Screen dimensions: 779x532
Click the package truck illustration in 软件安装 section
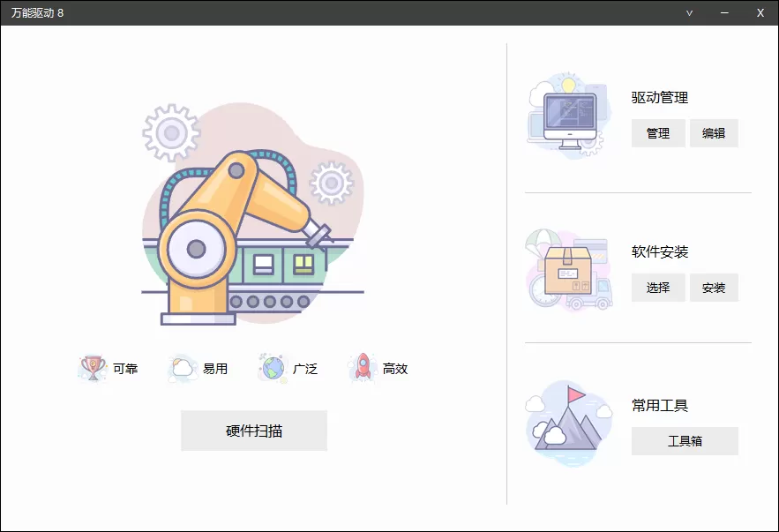[568, 269]
